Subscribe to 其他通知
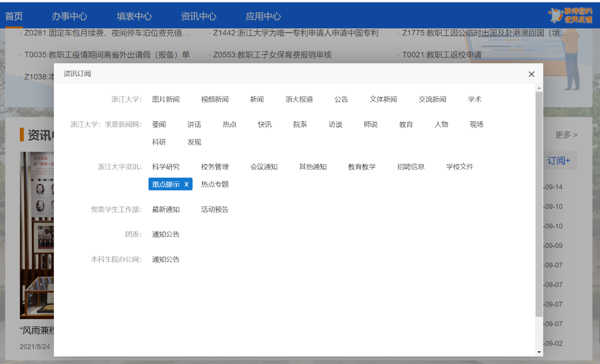This screenshot has height=364, width=600. (x=313, y=167)
